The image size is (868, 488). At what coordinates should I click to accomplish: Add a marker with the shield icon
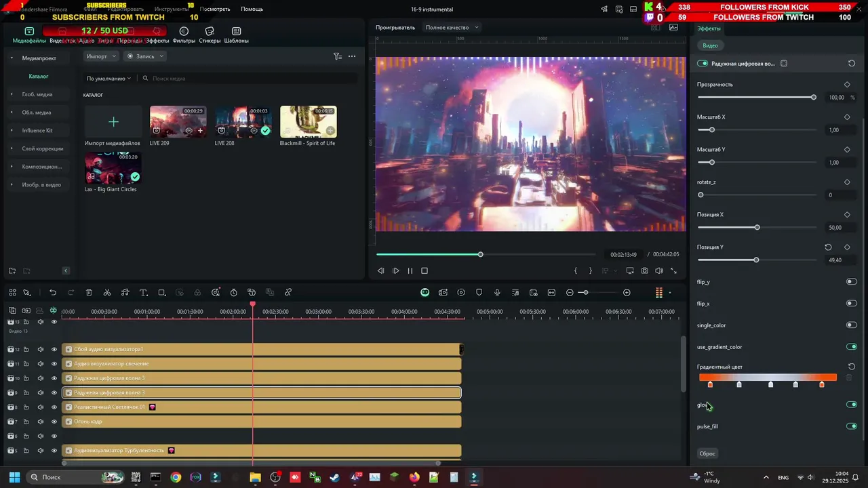[x=479, y=293]
